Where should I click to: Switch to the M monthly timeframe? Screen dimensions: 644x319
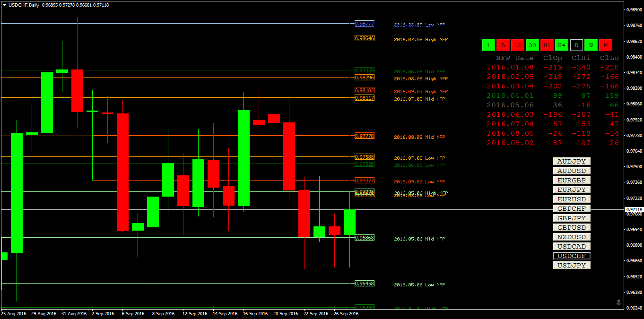coord(606,45)
